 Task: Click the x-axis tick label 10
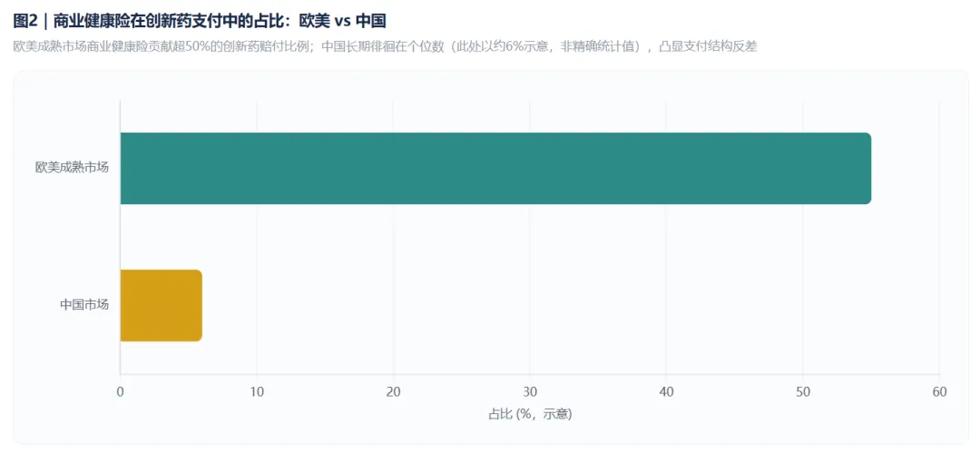(256, 392)
